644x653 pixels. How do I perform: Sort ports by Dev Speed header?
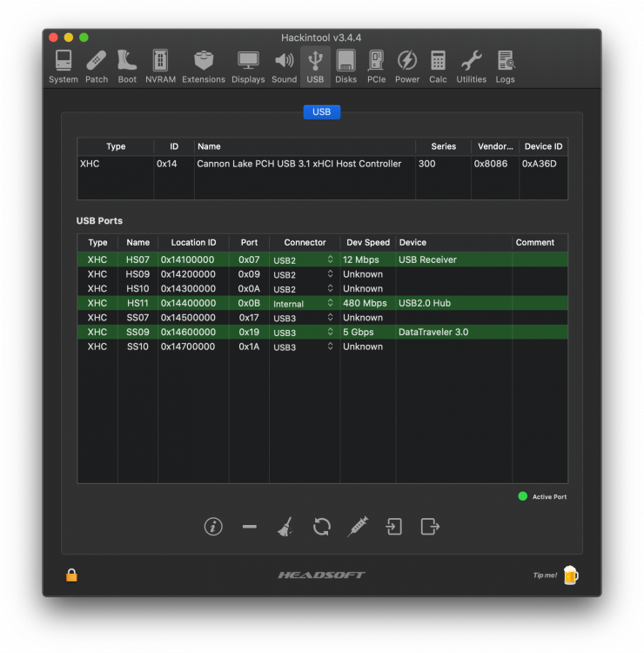368,242
